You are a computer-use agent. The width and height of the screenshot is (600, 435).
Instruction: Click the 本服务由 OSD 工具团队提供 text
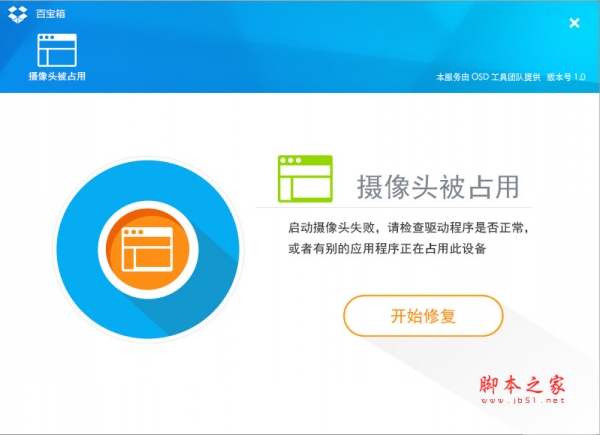(488, 77)
